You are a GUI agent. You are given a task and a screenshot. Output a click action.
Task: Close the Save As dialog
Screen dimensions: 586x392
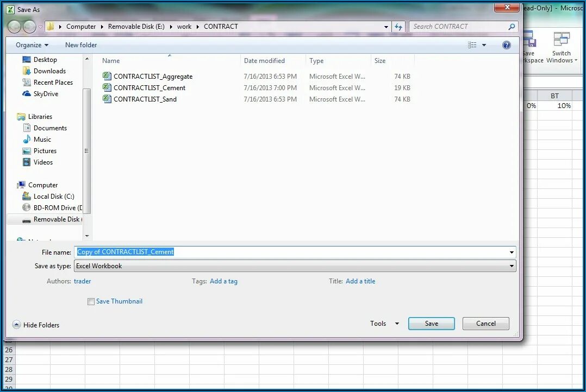[507, 7]
